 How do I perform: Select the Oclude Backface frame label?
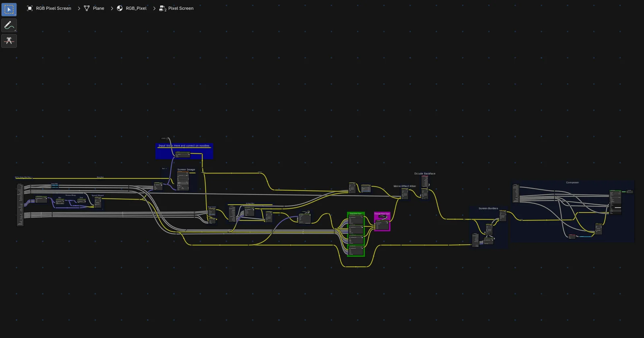pos(425,174)
